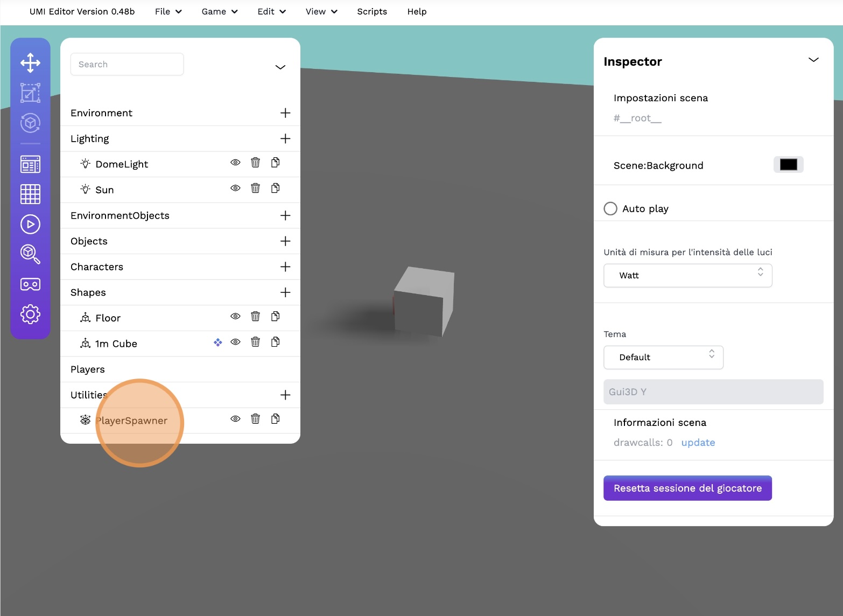Toggle visibility of the Floor shape
Image resolution: width=843 pixels, height=616 pixels.
click(x=235, y=317)
